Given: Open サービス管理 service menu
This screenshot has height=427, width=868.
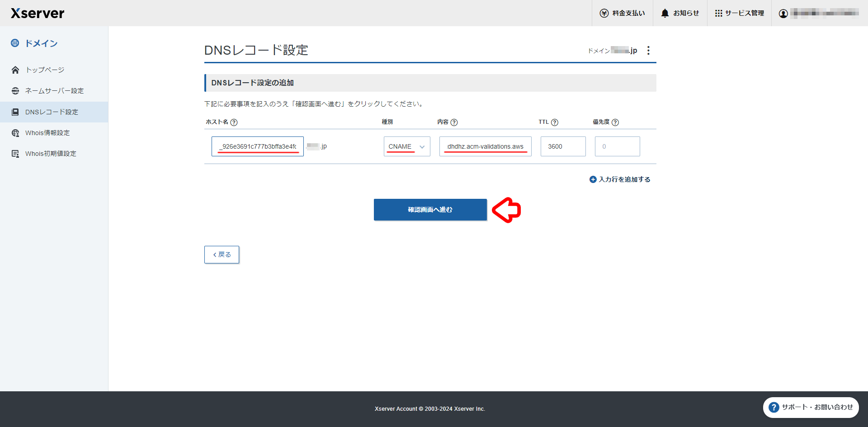Looking at the screenshot, I should (x=739, y=13).
